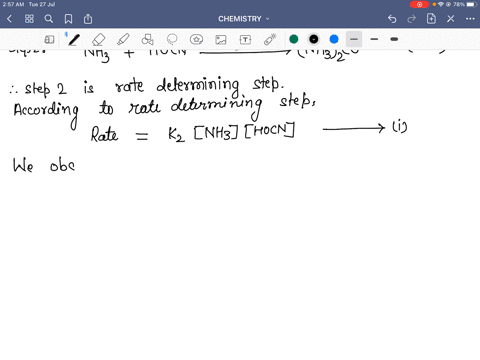Image resolution: width=480 pixels, height=360 pixels.
Task: Choose the green pen color
Action: click(x=294, y=39)
